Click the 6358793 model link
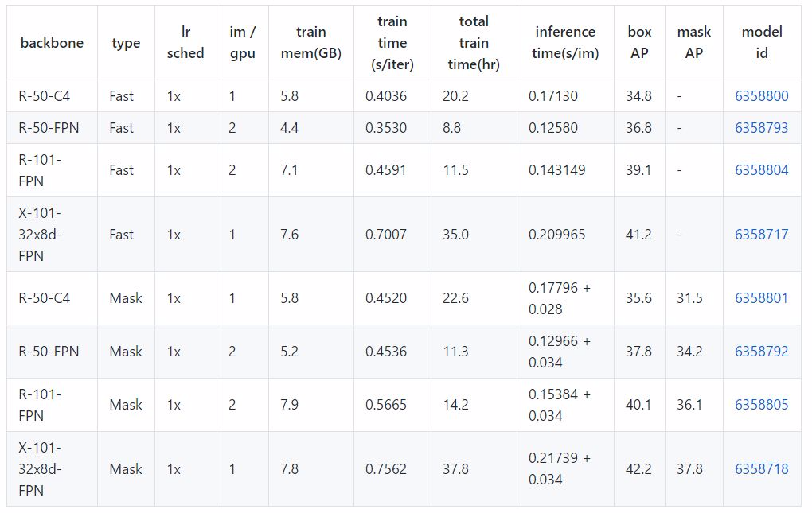The image size is (812, 513). [x=761, y=128]
